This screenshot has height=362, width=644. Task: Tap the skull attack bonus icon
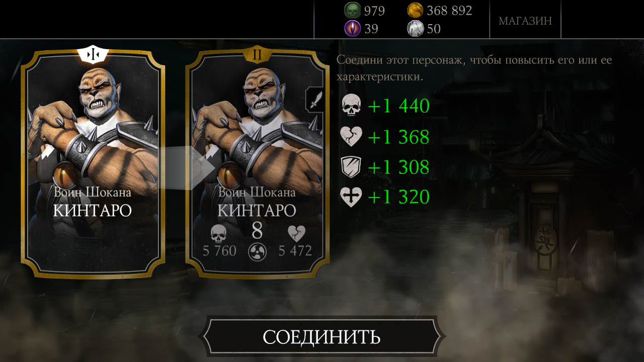351,106
